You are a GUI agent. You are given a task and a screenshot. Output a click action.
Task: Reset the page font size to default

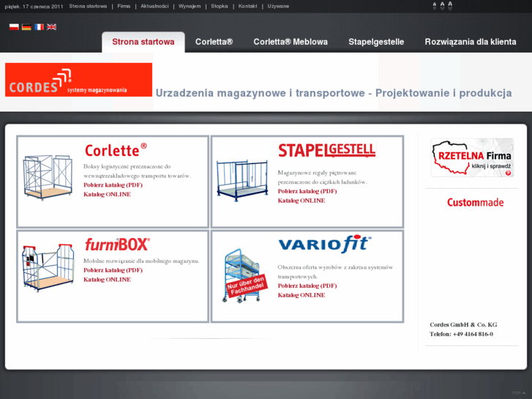442,6
